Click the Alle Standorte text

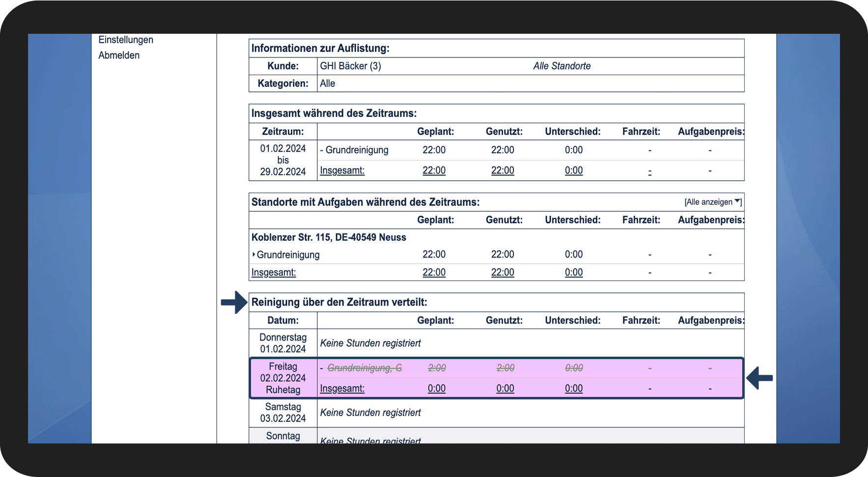tap(562, 66)
